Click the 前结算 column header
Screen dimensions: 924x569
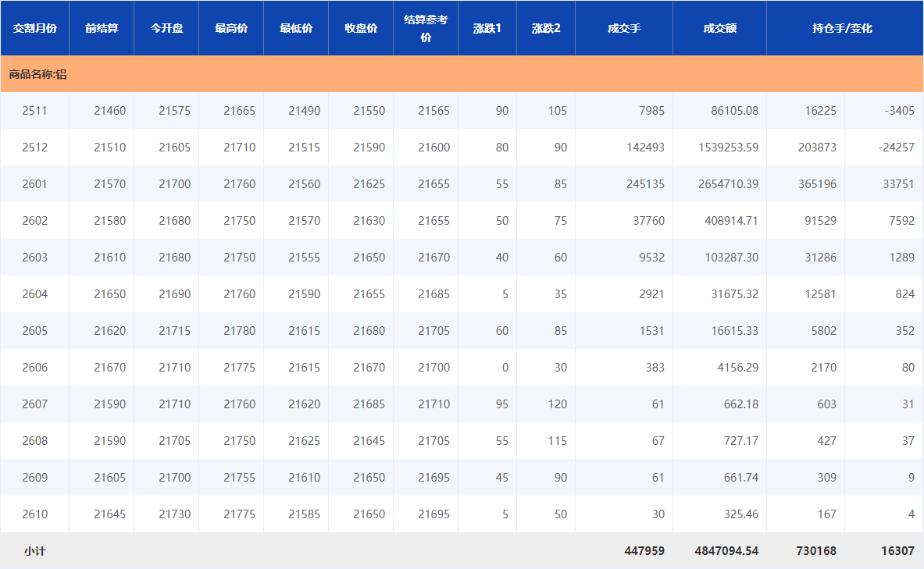point(102,28)
